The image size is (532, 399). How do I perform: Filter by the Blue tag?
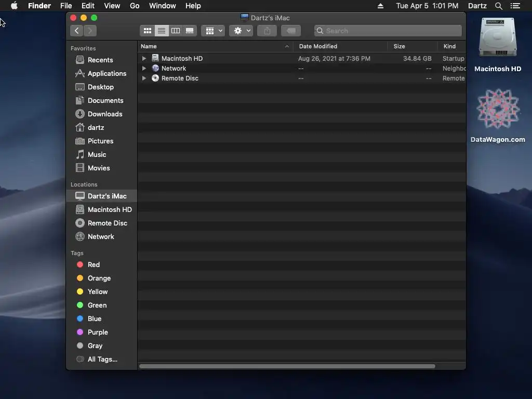(101, 319)
